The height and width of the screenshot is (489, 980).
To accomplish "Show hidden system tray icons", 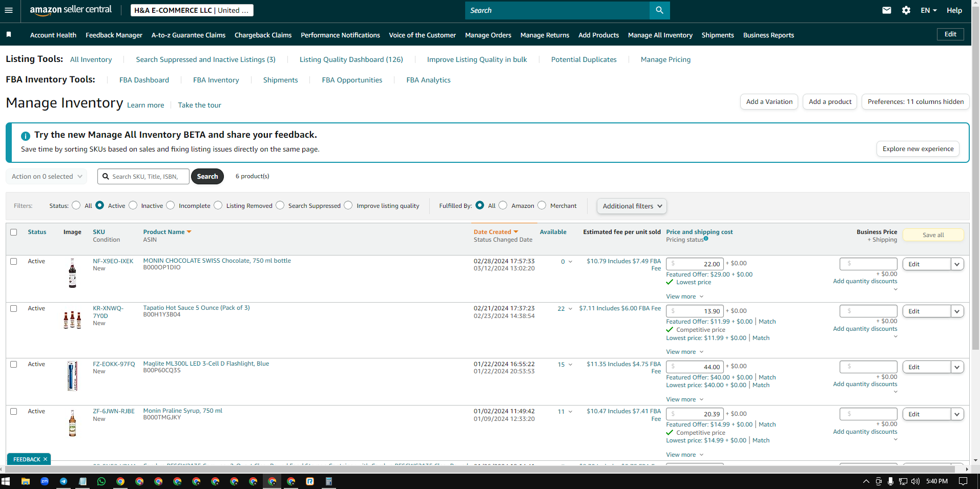I will pyautogui.click(x=866, y=481).
